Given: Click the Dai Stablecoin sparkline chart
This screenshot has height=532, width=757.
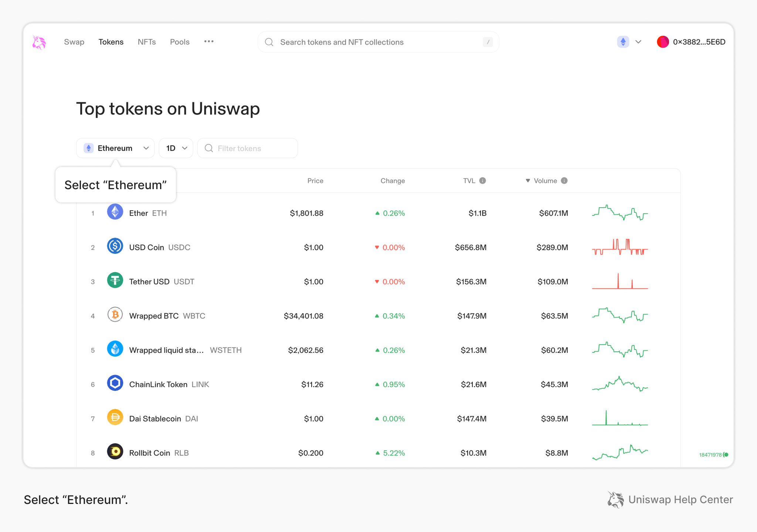Looking at the screenshot, I should (620, 418).
